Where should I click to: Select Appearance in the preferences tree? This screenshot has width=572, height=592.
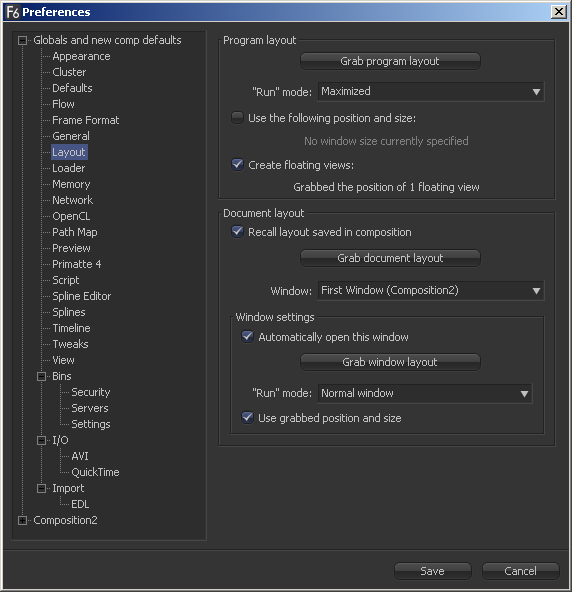[81, 56]
